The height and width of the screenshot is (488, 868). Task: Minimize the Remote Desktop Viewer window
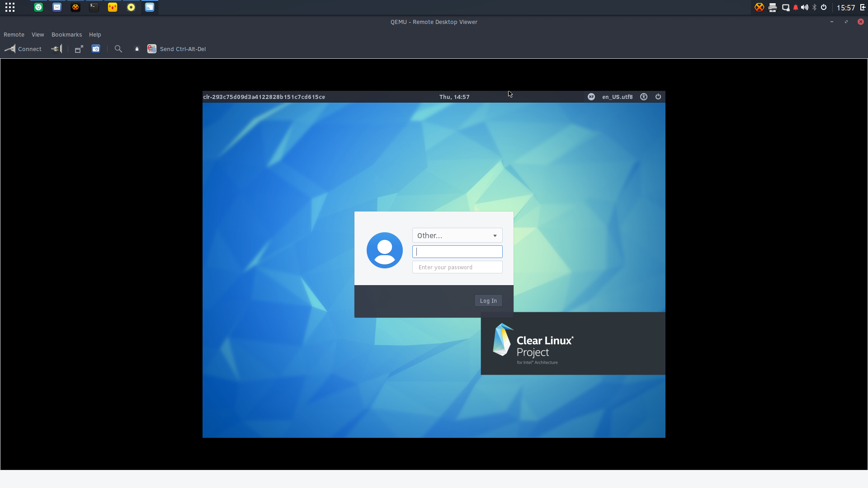pyautogui.click(x=832, y=22)
